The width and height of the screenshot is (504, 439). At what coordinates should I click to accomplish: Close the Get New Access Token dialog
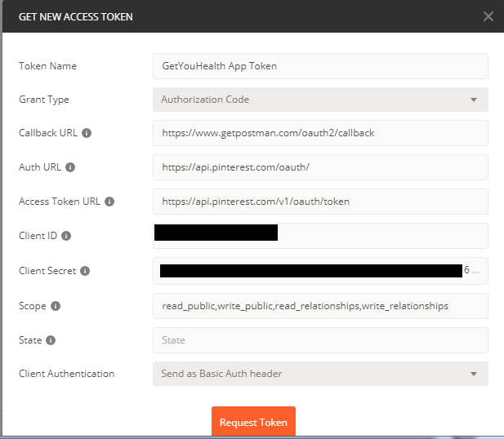(488, 16)
